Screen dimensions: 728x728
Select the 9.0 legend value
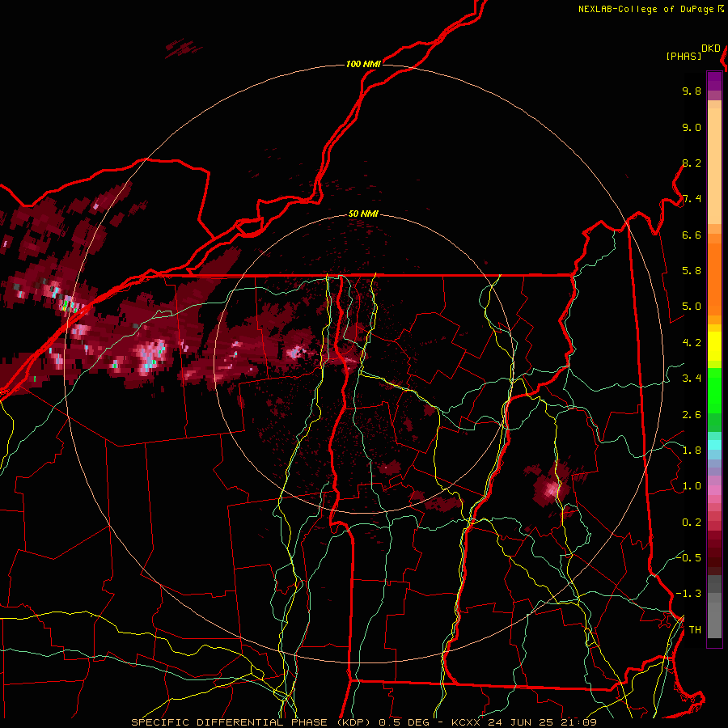(692, 127)
